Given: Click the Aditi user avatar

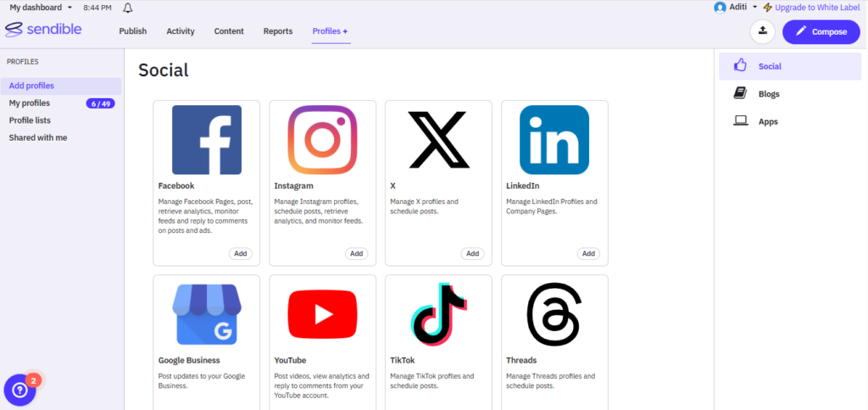Looking at the screenshot, I should pos(720,8).
